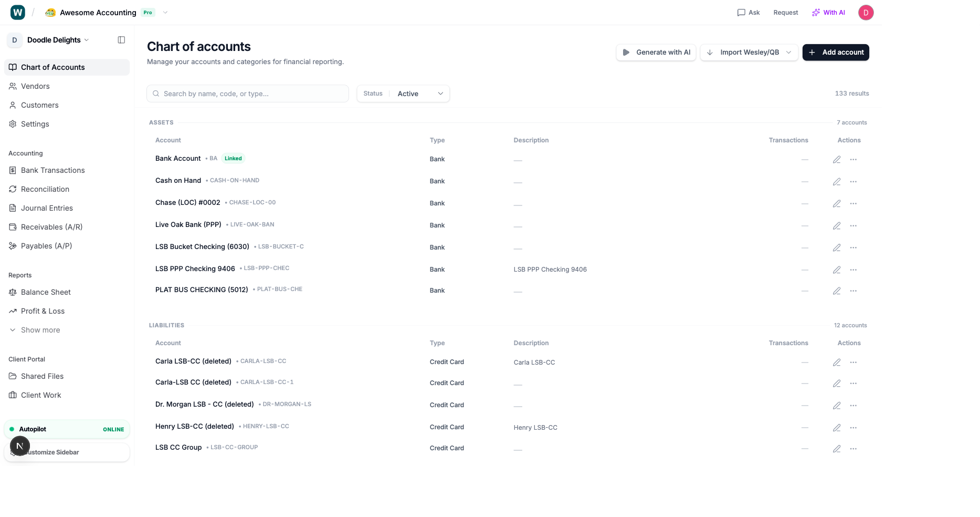Open more actions for Henry LSB-CC (deleted)
Viewport: 980px width, 517px height.
click(853, 428)
